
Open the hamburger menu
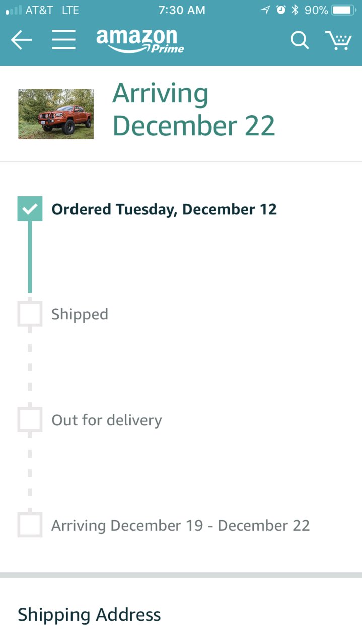[x=63, y=40]
